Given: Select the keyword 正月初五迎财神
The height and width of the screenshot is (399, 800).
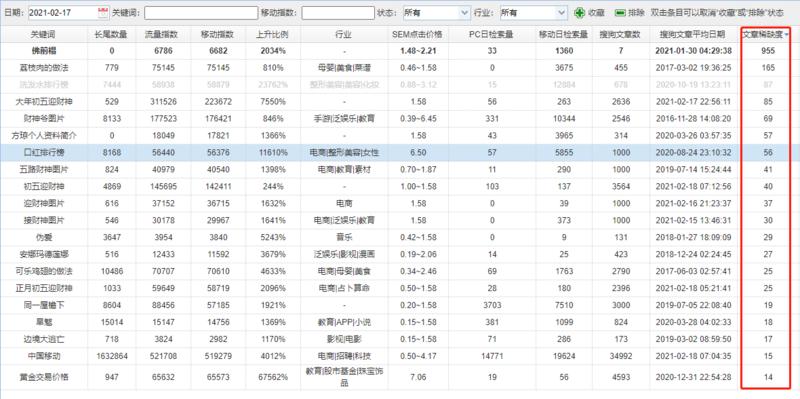Looking at the screenshot, I should point(43,288).
